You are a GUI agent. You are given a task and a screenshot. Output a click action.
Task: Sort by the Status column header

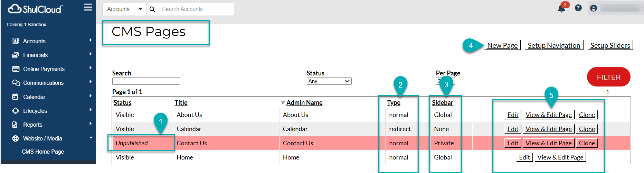[122, 102]
